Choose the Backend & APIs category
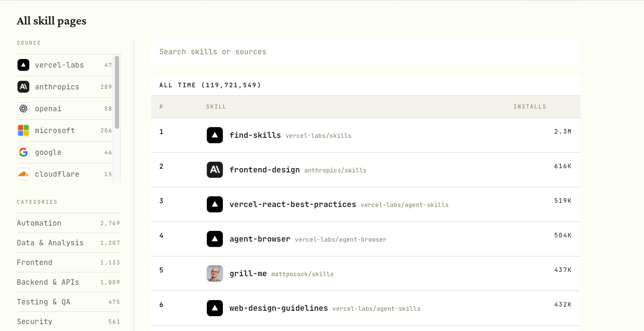The width and height of the screenshot is (644, 331). 69,282
